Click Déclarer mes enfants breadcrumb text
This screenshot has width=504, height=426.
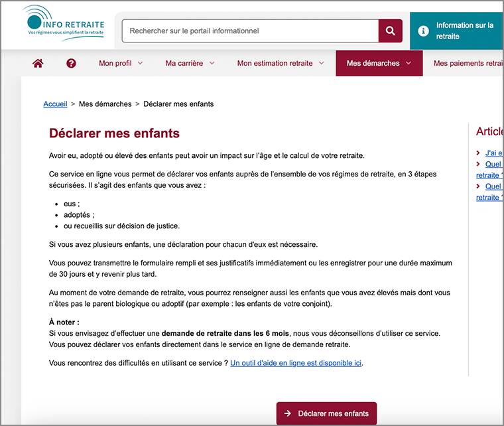click(178, 104)
